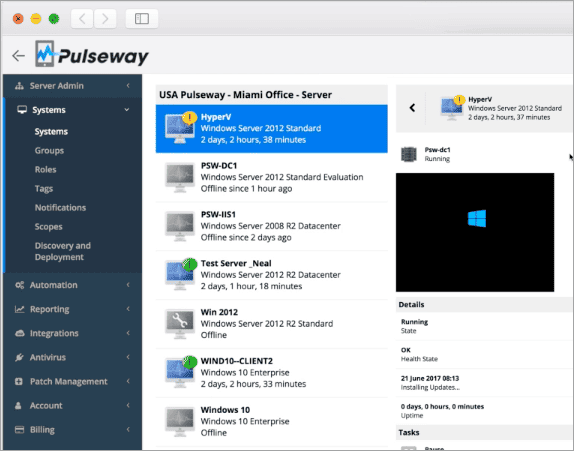Collapse the Systems section chevron
Viewport: 574px width, 451px height.
[x=127, y=109]
